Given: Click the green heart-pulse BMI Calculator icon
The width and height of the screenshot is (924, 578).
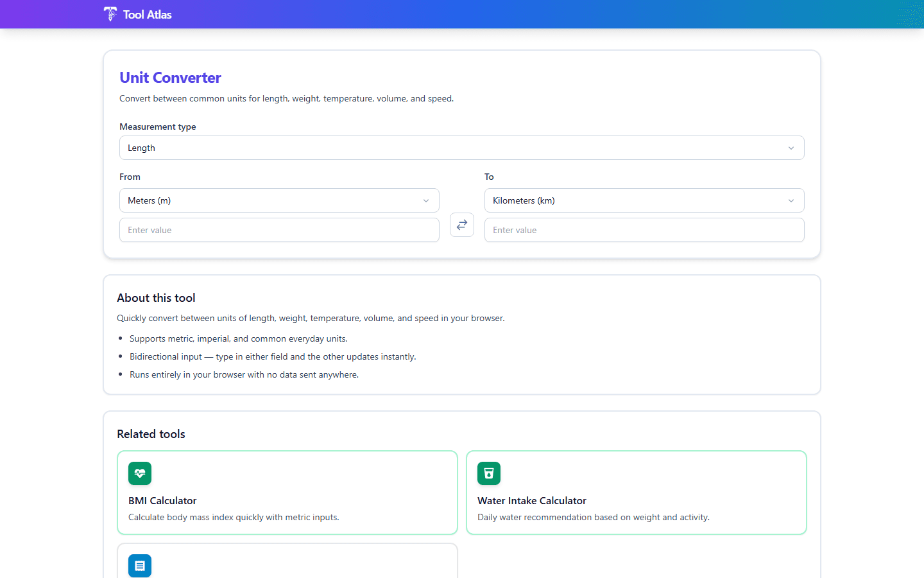Looking at the screenshot, I should click(140, 473).
